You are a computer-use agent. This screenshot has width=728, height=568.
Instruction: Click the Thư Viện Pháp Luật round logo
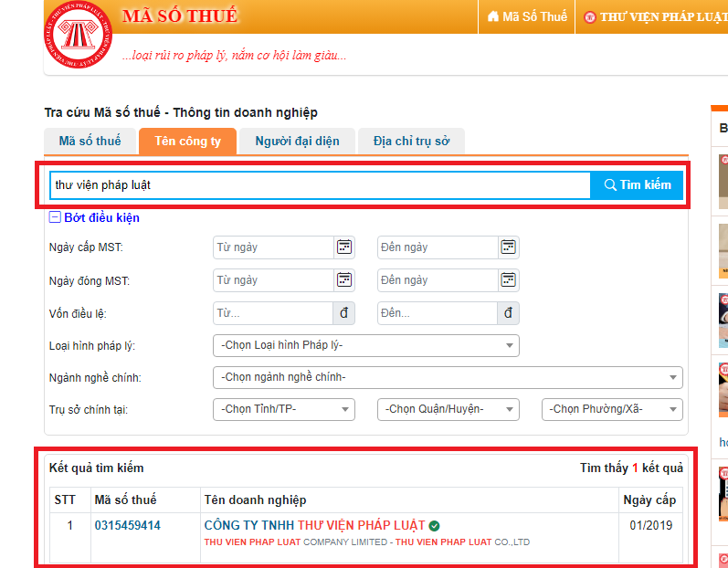pos(78,35)
